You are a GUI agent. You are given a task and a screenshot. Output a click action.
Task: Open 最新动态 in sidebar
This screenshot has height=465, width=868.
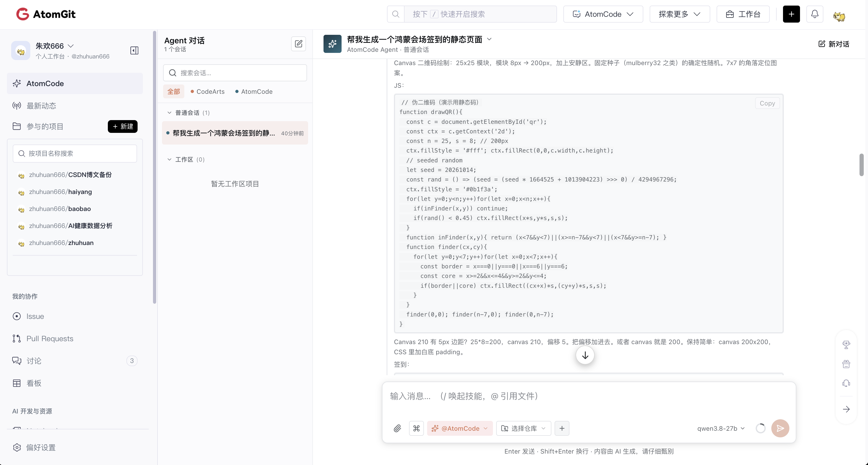point(75,106)
